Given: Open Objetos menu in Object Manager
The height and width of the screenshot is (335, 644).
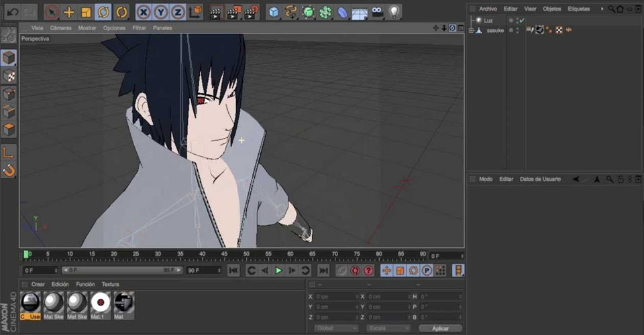Looking at the screenshot, I should point(552,9).
